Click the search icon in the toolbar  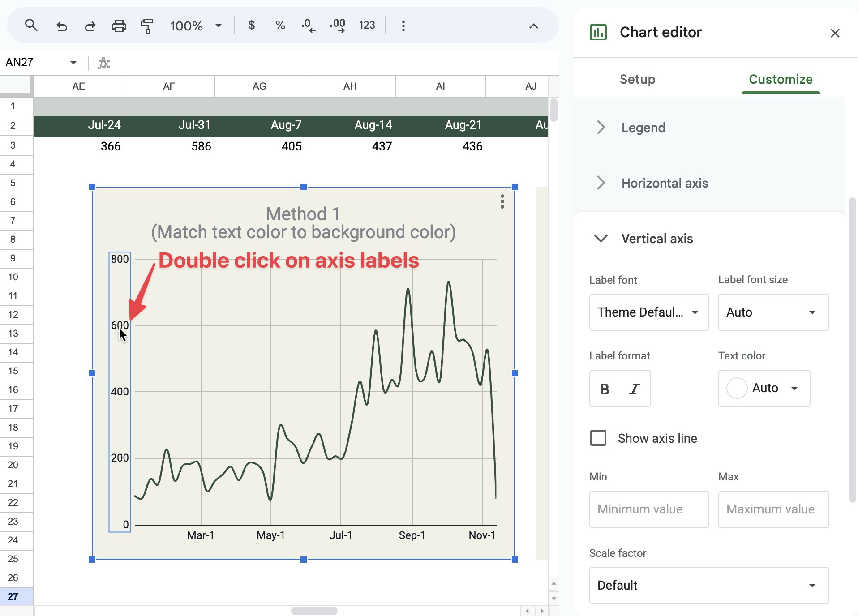point(31,26)
